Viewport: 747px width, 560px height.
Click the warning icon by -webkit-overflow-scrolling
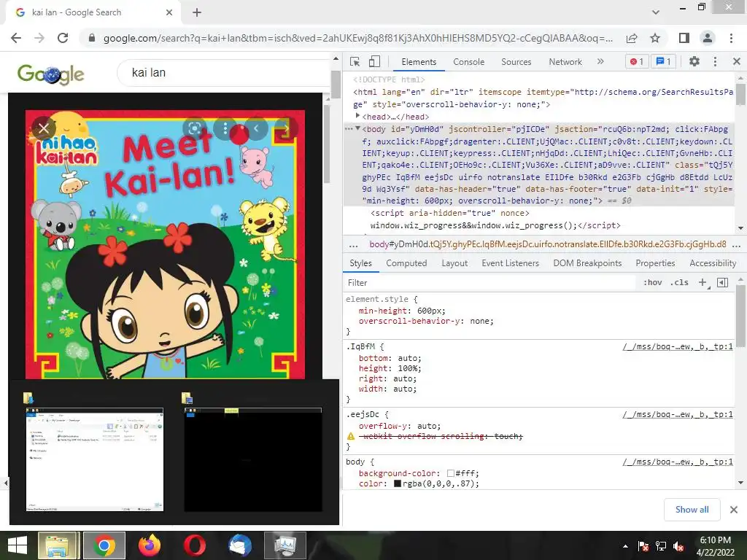(x=351, y=436)
